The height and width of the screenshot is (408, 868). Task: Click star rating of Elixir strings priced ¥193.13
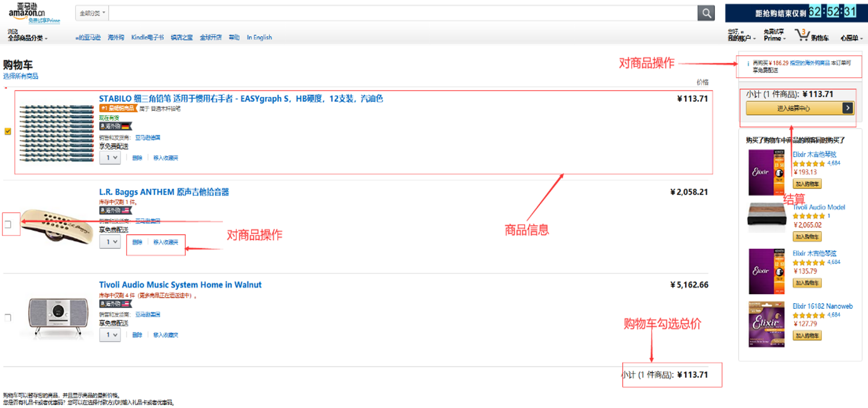tap(809, 163)
